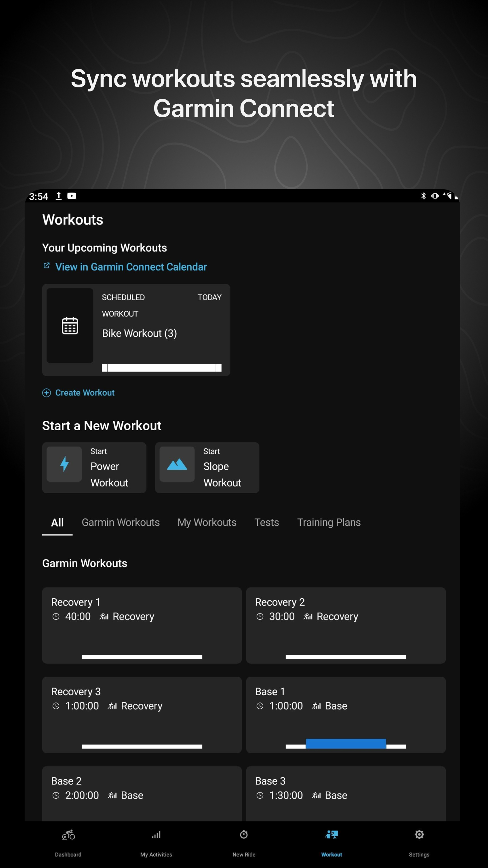Image resolution: width=488 pixels, height=868 pixels.
Task: Click the 30:00 duration on Recovery 2
Action: [282, 616]
